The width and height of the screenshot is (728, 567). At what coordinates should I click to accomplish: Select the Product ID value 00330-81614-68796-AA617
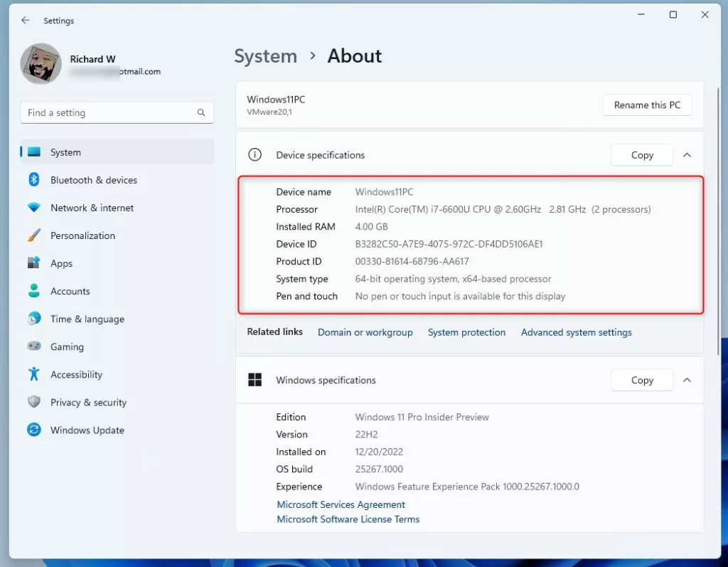[412, 262]
